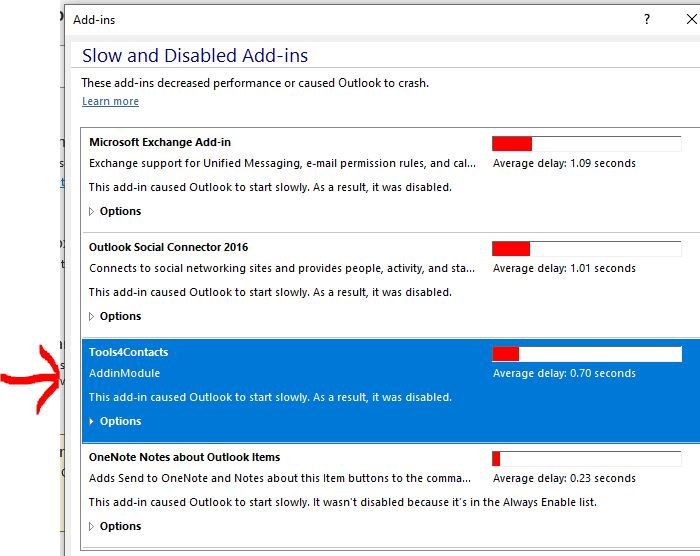Click the help question mark icon
The width and height of the screenshot is (700, 556).
[646, 19]
